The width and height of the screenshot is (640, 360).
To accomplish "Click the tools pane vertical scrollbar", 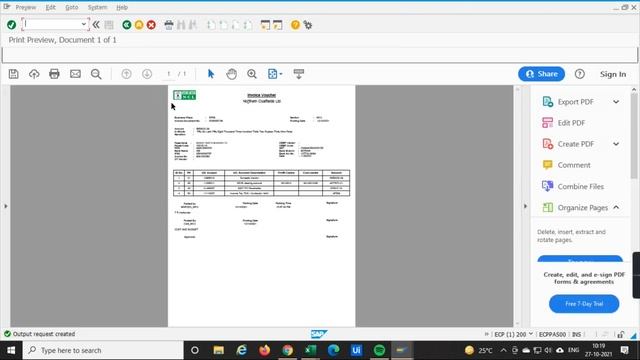I will [634, 136].
